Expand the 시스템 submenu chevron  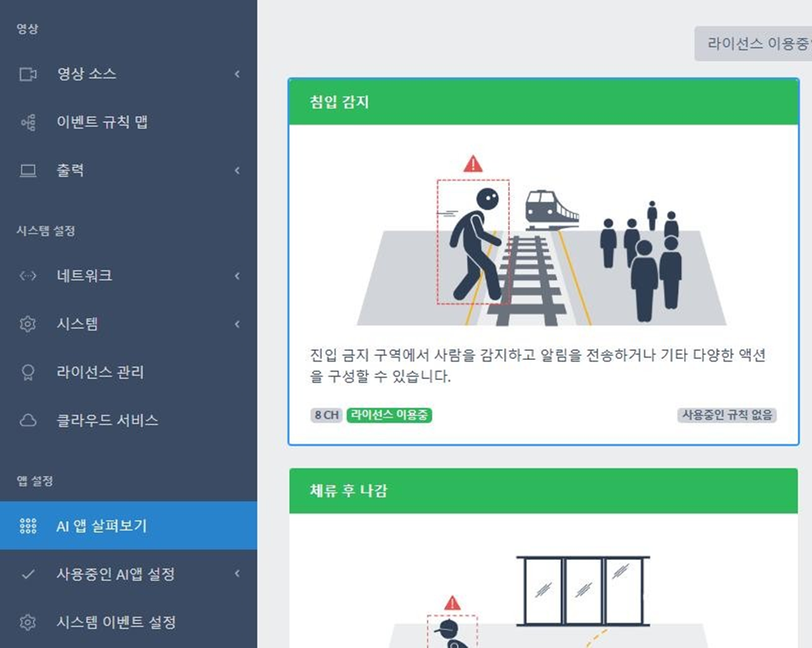(237, 324)
